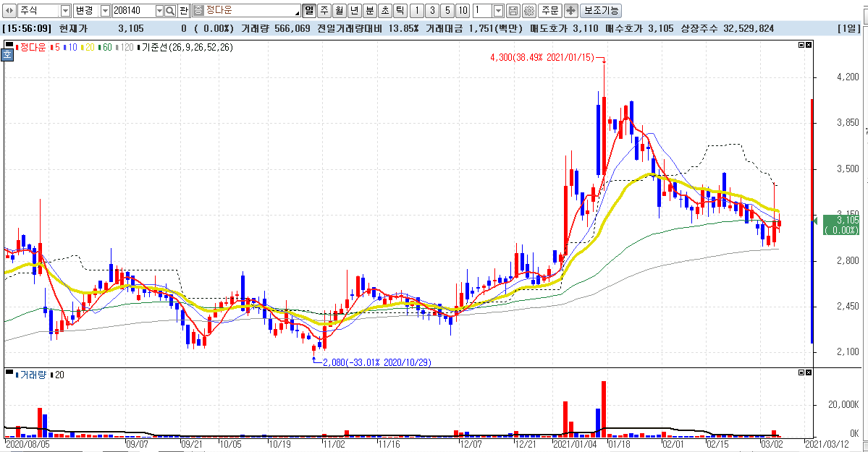Viewport: 868px width, 452px height.
Task: Click the [15:56:09] time stamp
Action: (27, 28)
